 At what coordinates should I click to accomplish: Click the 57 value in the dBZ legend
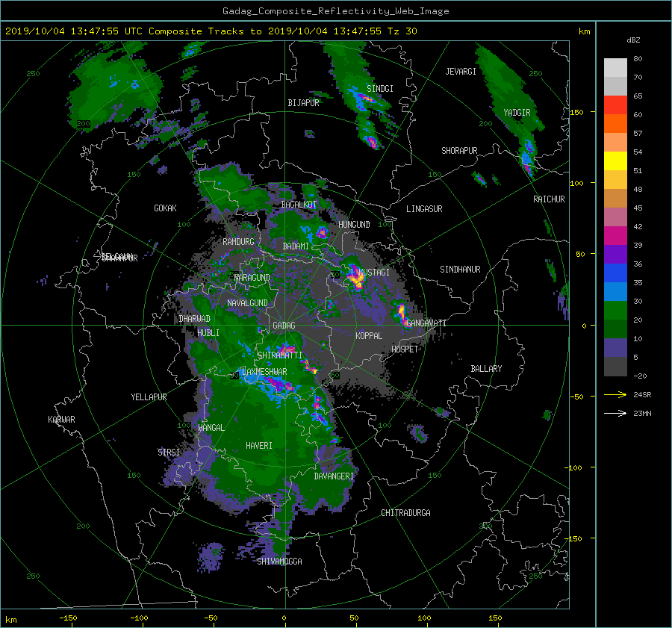[x=638, y=134]
